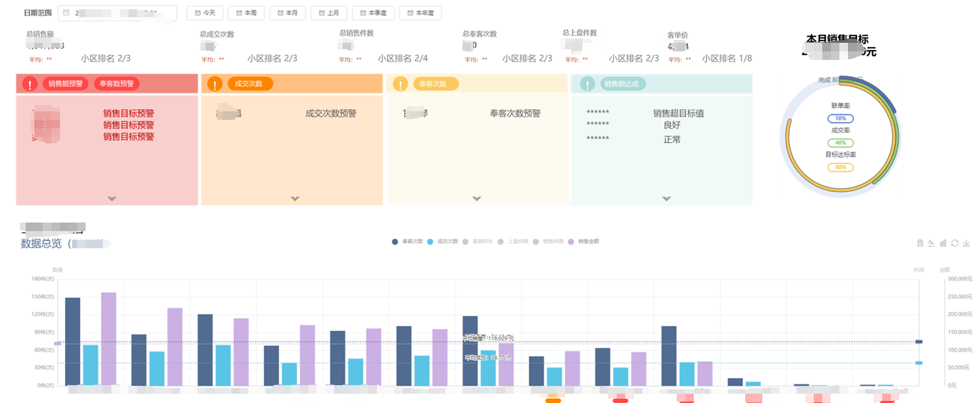This screenshot has width=980, height=403.
Task: Select the 奉客数预警 tag
Action: point(116,84)
